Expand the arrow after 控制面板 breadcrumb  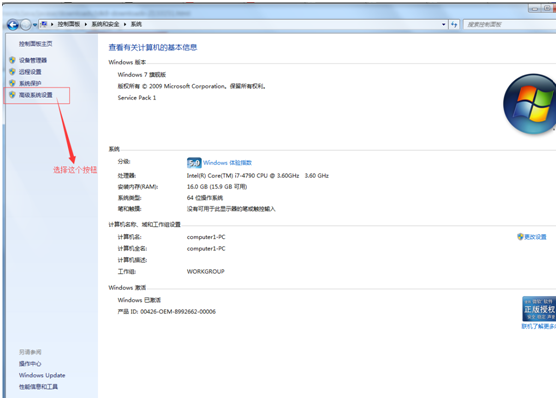tap(86, 24)
